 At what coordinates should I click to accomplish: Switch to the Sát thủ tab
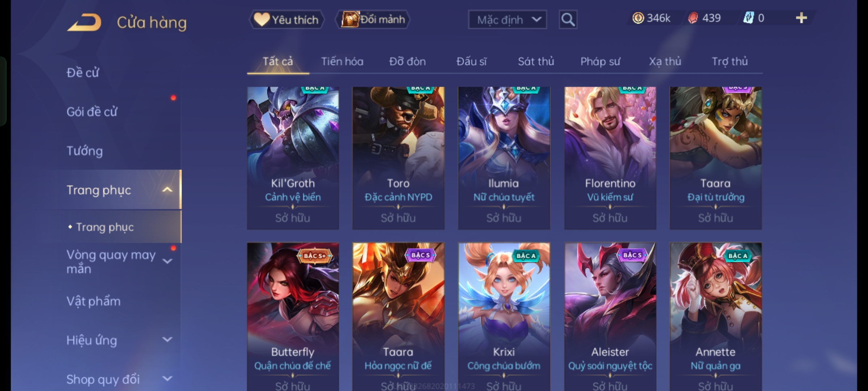(536, 62)
